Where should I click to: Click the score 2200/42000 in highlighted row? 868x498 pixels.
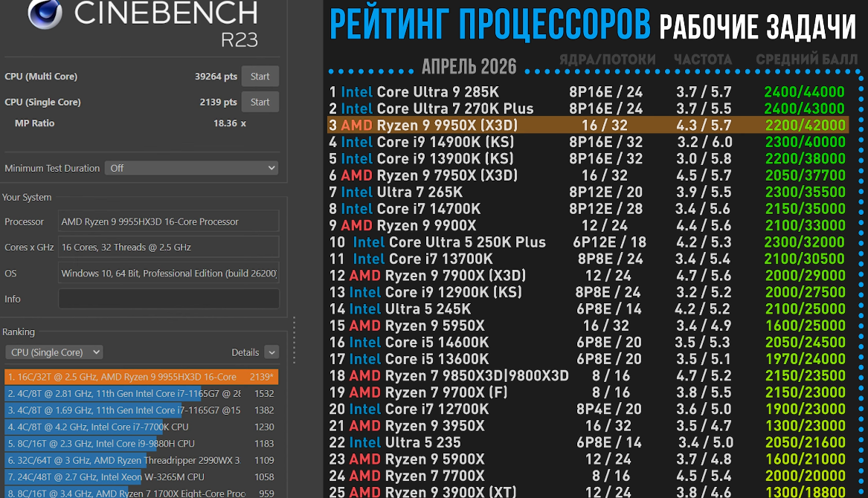806,125
